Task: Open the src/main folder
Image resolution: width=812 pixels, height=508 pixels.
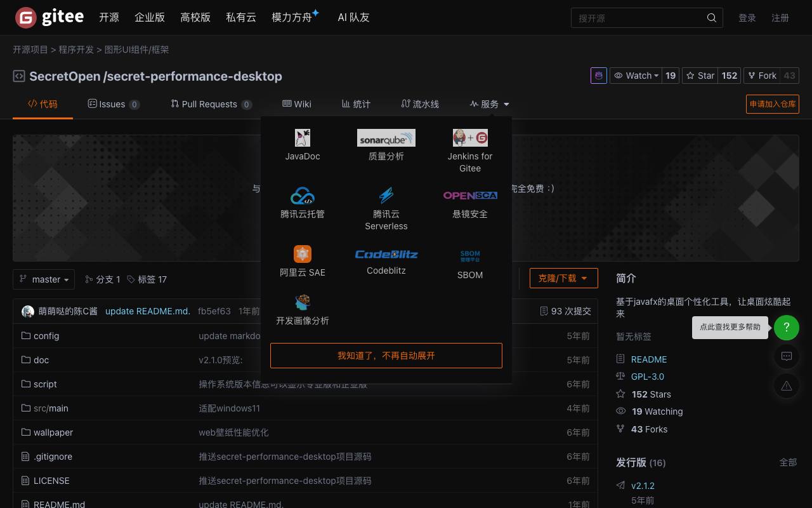Action: click(51, 408)
